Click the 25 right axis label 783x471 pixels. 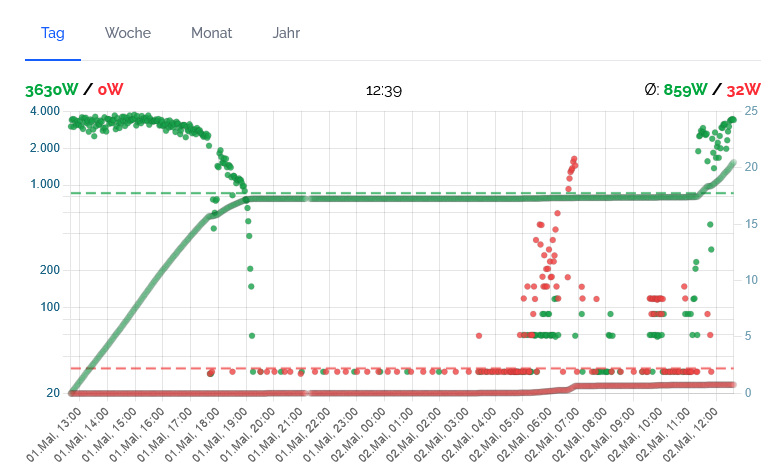point(752,111)
